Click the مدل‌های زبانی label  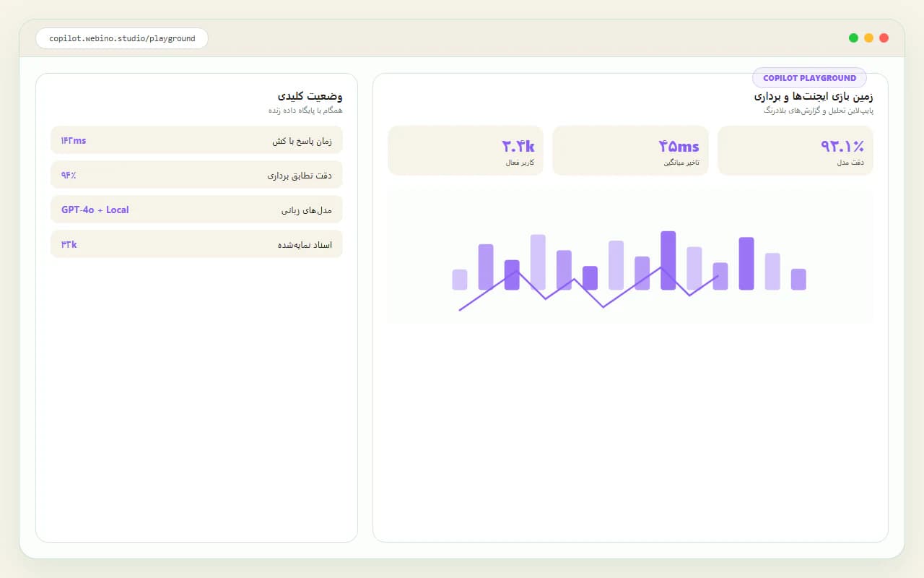point(307,210)
